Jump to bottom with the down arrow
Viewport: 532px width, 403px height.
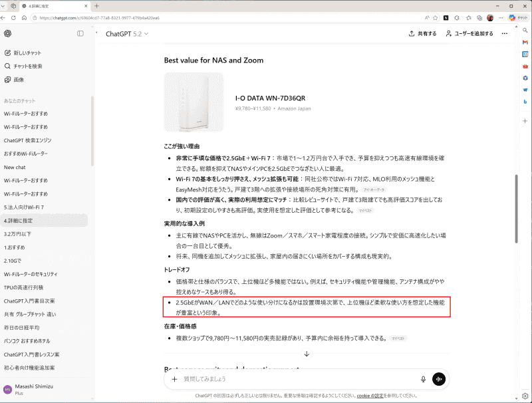(x=305, y=354)
